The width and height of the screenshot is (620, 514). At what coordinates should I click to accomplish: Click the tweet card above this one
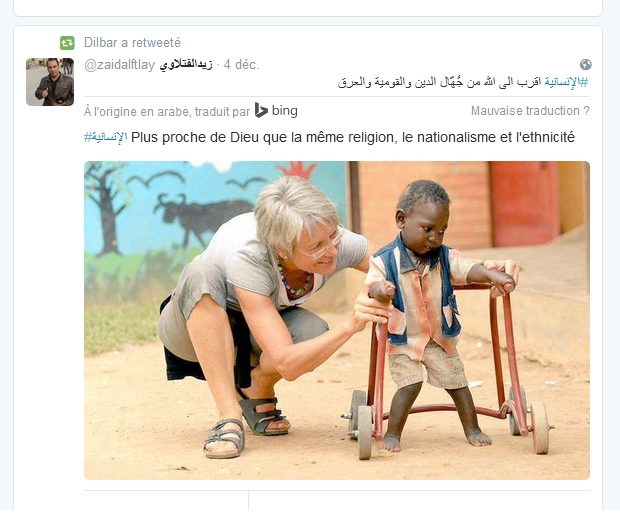pos(308,8)
